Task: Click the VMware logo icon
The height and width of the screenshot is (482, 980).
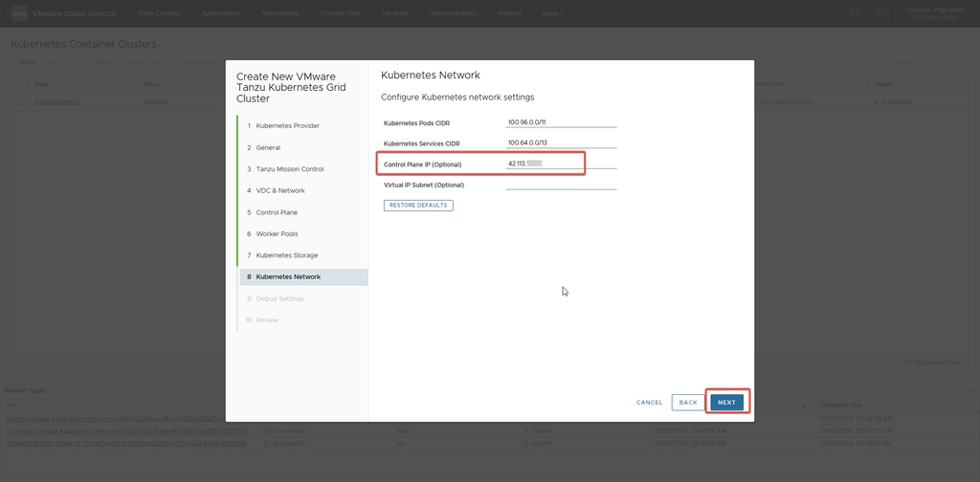Action: point(17,13)
